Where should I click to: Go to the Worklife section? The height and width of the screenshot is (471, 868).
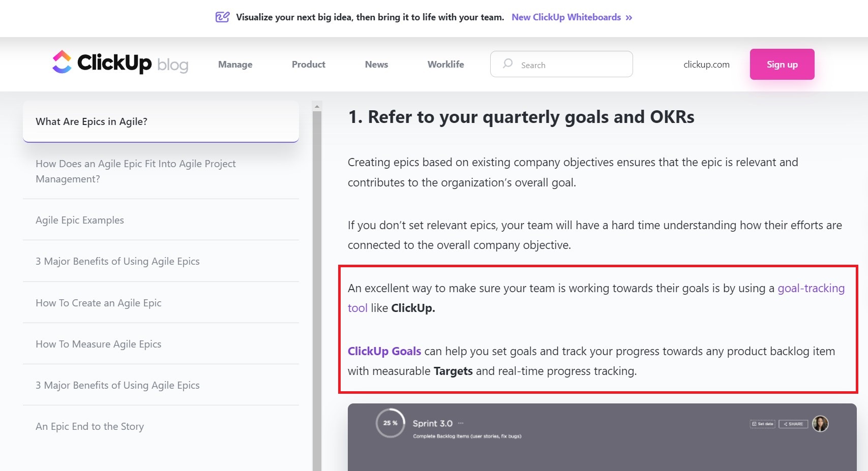[445, 65]
